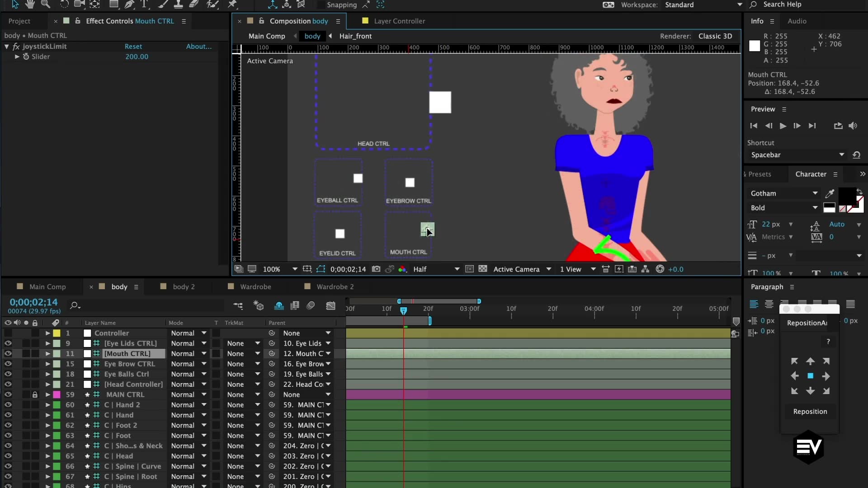Switch to the Wardrobe tab

click(x=255, y=286)
